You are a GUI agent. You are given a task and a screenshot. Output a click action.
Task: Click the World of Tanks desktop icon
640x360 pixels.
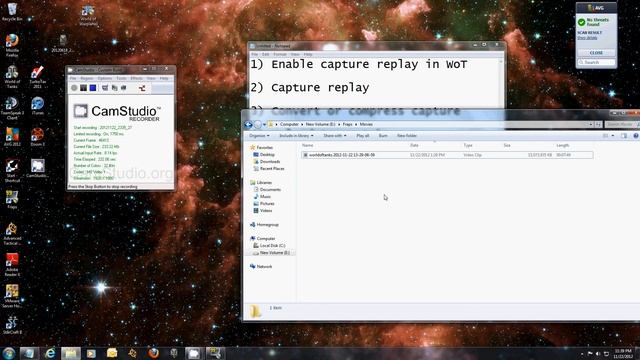tap(12, 77)
